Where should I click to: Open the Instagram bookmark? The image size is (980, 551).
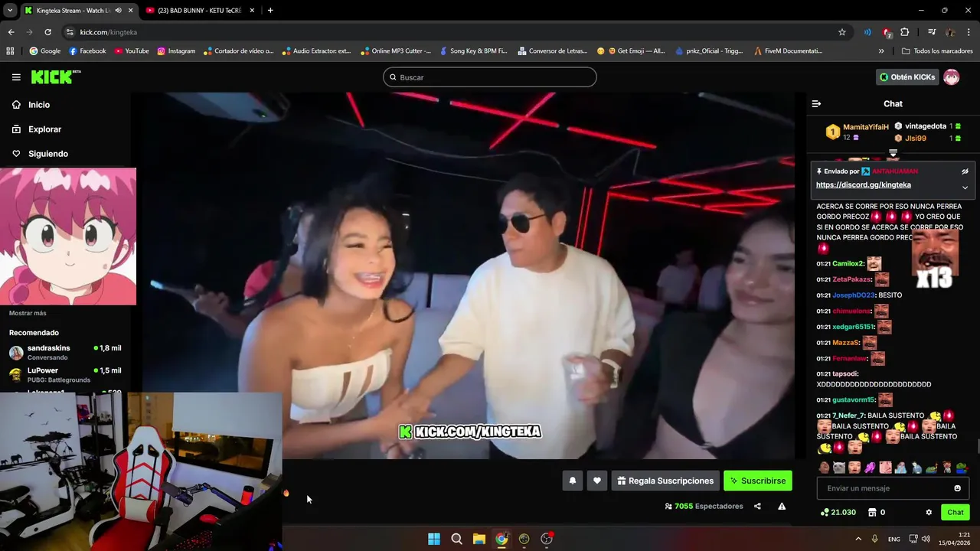pyautogui.click(x=176, y=51)
